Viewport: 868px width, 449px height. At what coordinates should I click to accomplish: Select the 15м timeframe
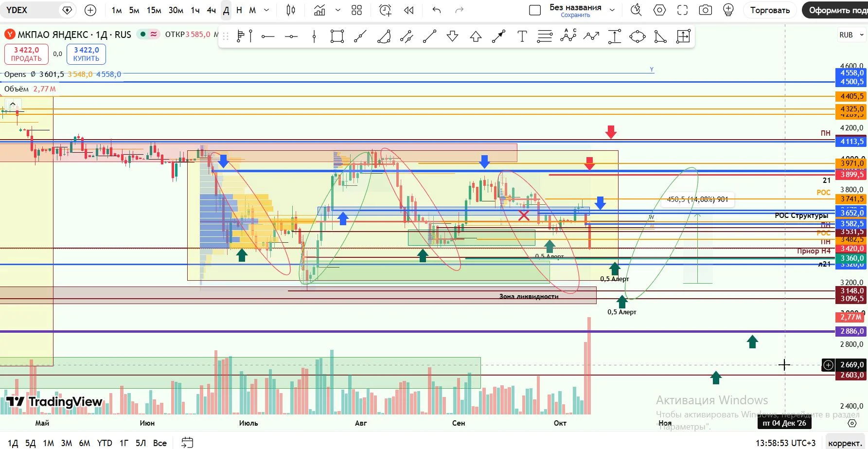tap(154, 10)
